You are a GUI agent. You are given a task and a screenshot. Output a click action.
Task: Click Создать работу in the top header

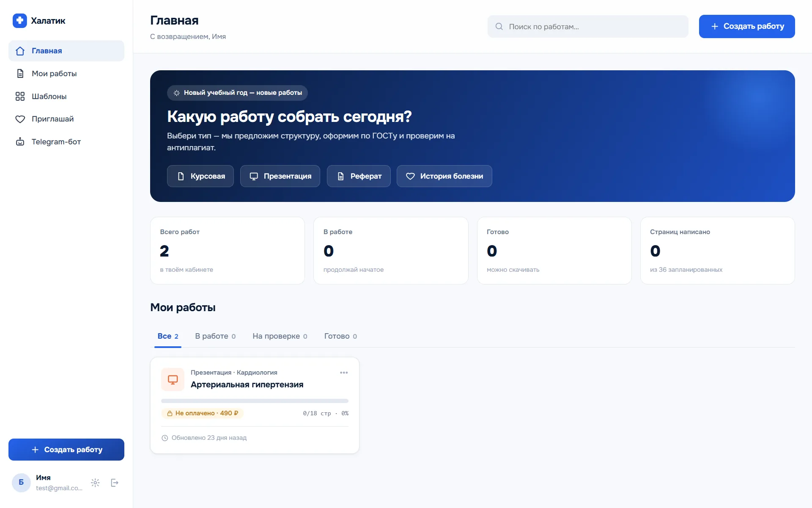tap(747, 26)
